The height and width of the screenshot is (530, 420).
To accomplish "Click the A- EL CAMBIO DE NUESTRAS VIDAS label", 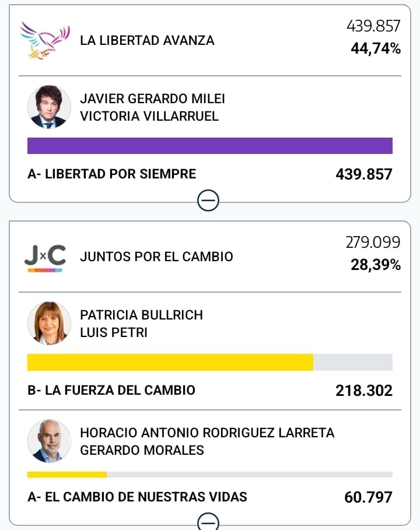I will pos(138,497).
